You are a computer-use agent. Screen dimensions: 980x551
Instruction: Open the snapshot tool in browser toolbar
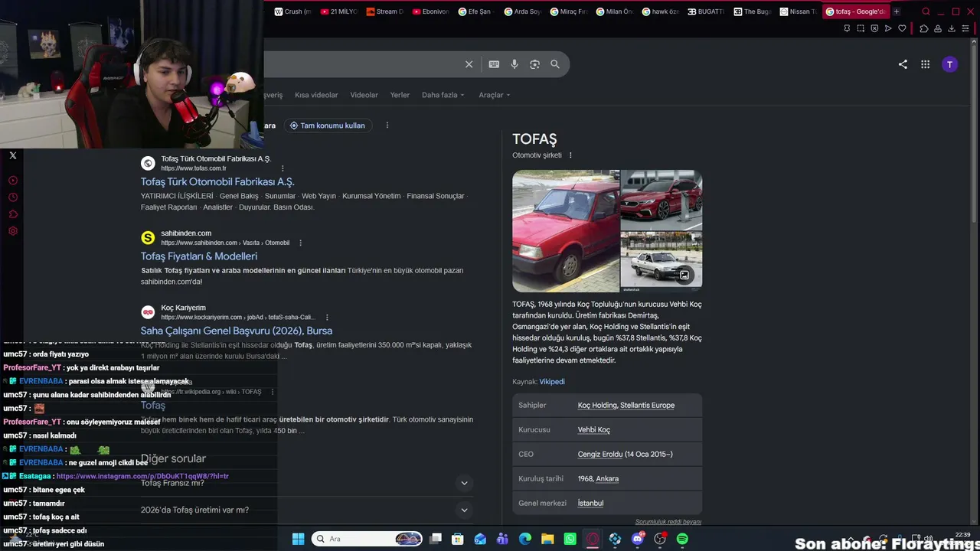pos(861,28)
